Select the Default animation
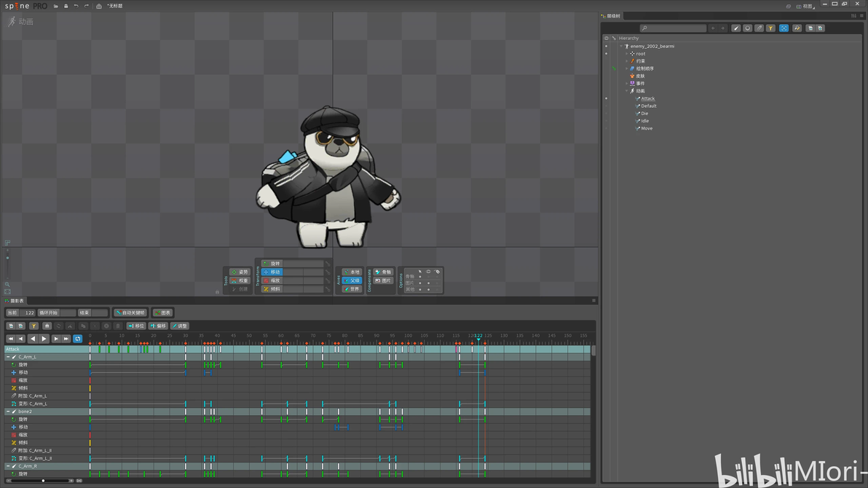This screenshot has height=488, width=868. [x=649, y=106]
